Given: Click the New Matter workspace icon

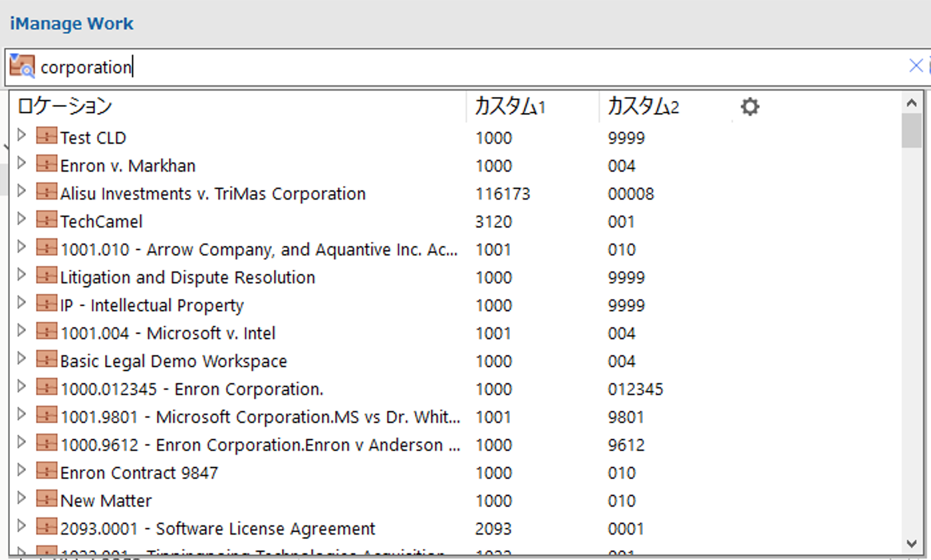Looking at the screenshot, I should coord(47,500).
